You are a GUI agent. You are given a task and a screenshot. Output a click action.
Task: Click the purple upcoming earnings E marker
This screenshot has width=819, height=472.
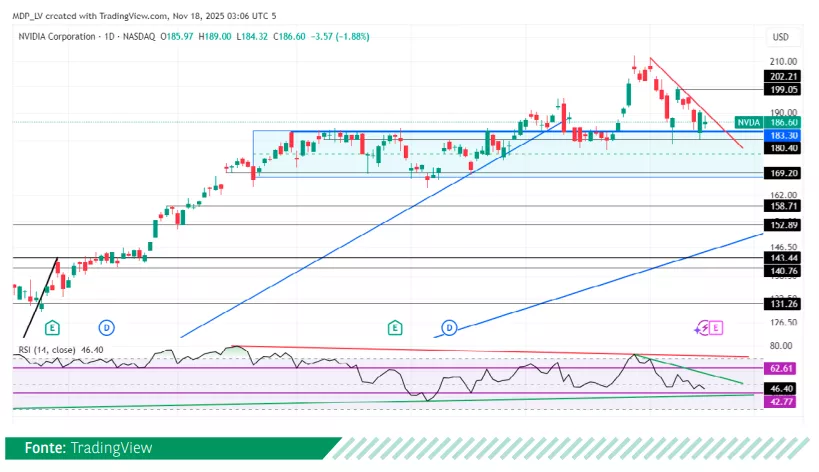point(717,327)
